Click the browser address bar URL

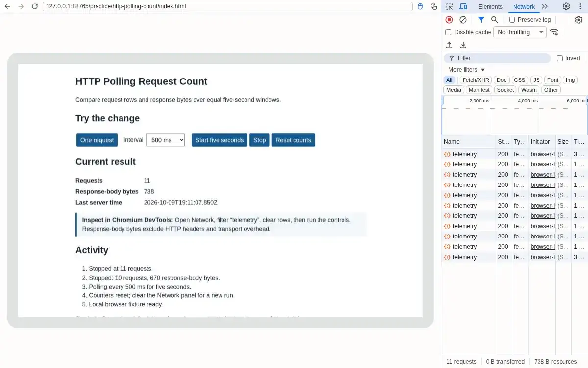[227, 6]
